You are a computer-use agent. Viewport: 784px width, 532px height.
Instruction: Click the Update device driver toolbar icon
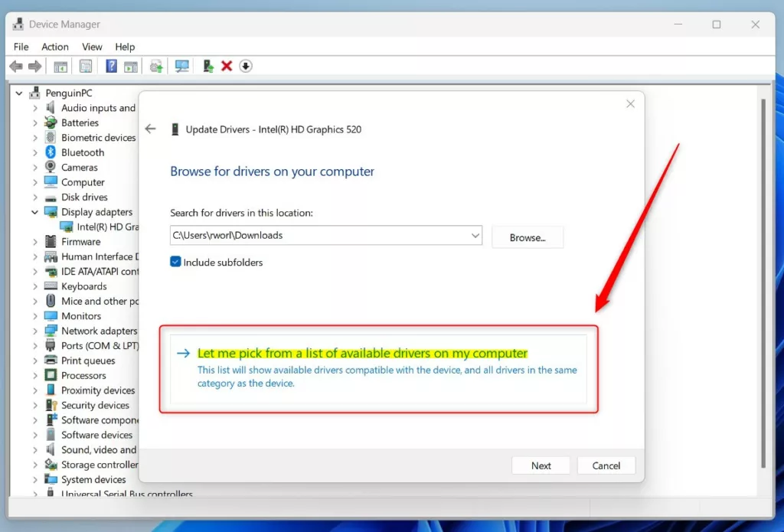tap(156, 66)
